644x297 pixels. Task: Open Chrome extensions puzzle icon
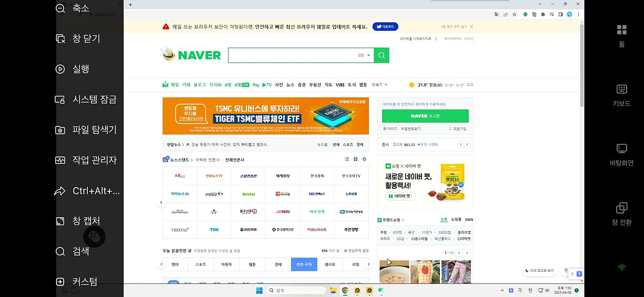(x=543, y=14)
